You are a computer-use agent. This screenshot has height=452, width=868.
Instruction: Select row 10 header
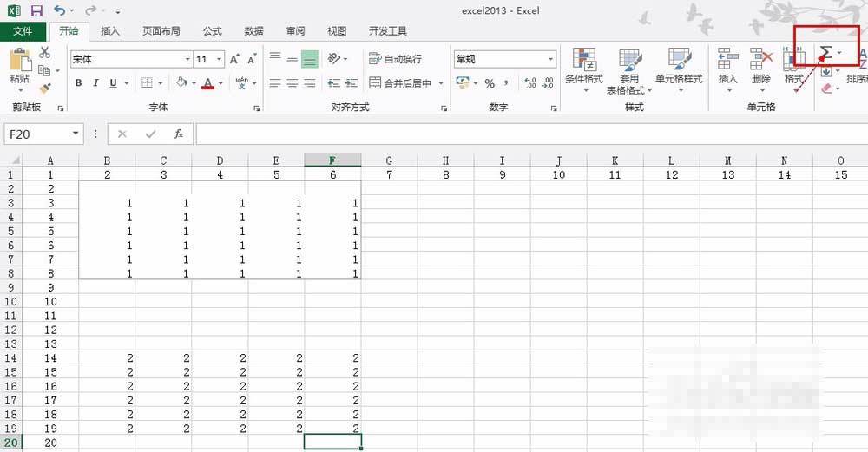point(11,302)
